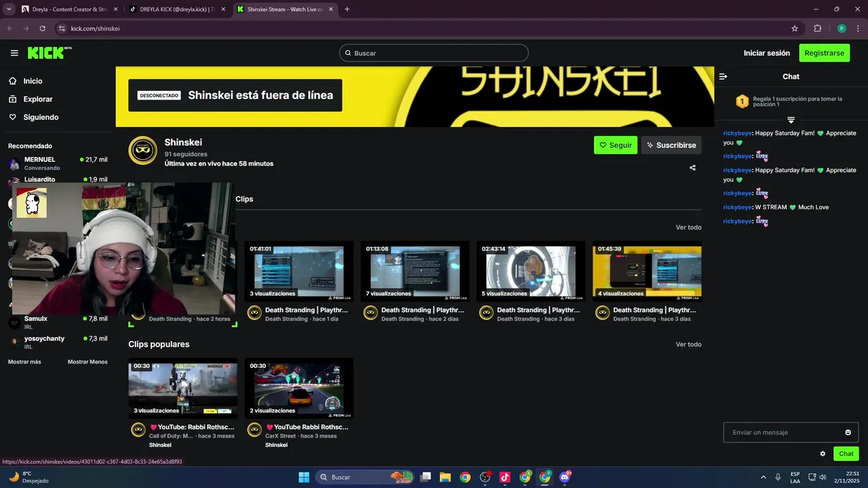Open the Windows Start menu
Screen dimensions: 868x488
tap(304, 477)
